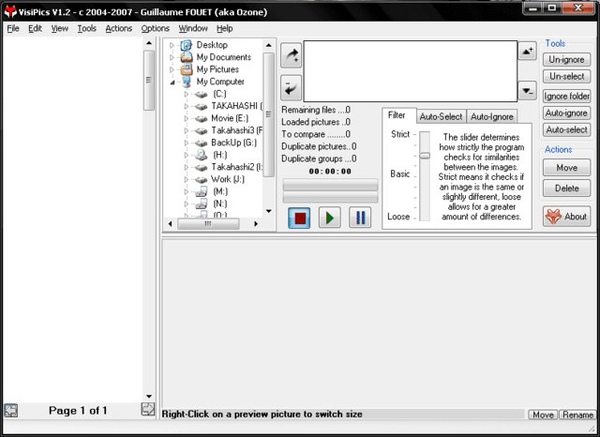Open the Options menu

point(155,28)
